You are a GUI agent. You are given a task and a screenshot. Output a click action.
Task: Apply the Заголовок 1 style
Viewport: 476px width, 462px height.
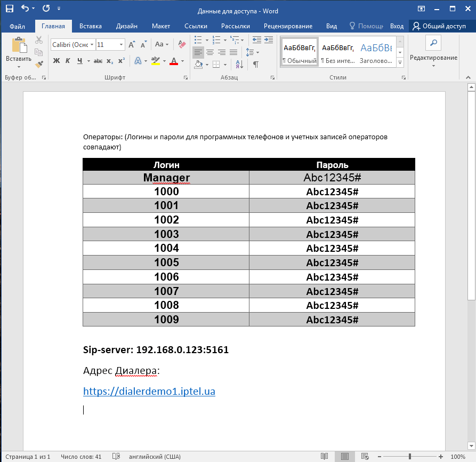pyautogui.click(x=376, y=52)
